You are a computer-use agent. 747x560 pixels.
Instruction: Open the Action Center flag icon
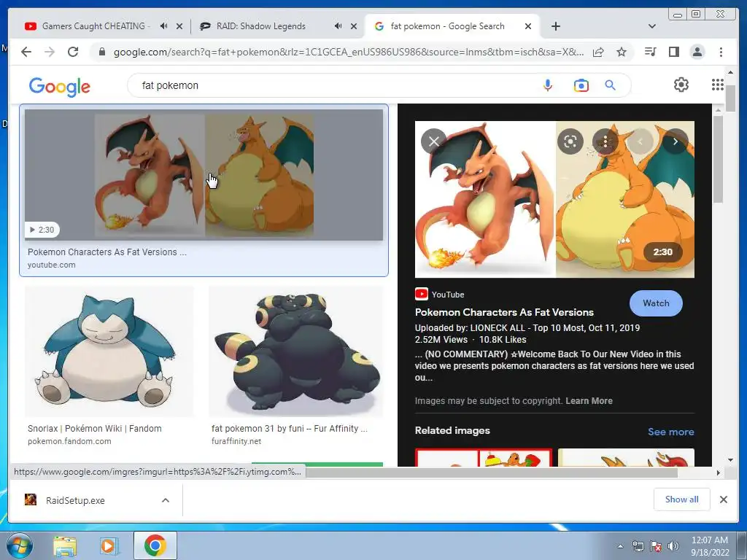point(656,546)
